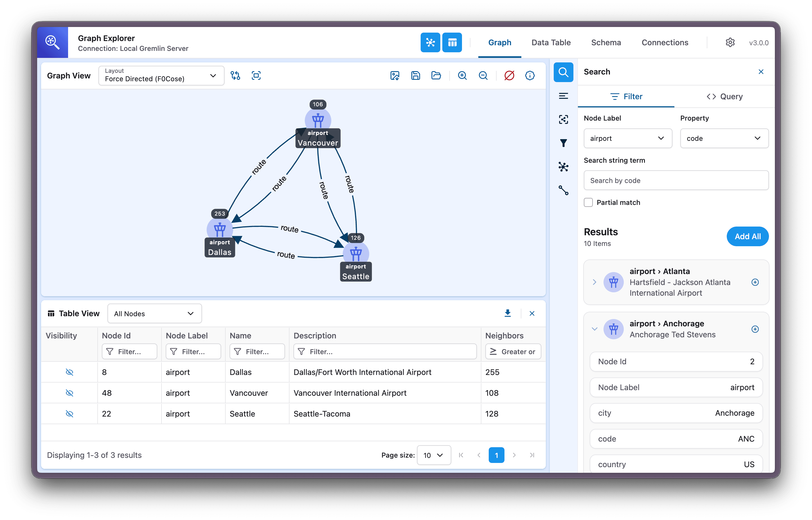Screen dimensions: 812x520
Task: Toggle visibility of the Dallas row
Action: pyautogui.click(x=69, y=372)
